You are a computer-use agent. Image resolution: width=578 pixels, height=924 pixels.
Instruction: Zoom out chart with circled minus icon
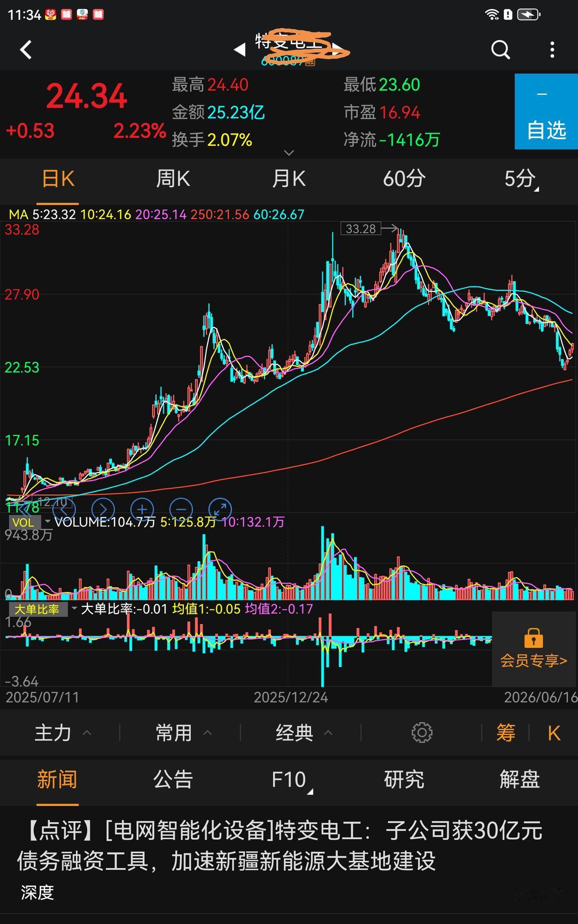click(x=181, y=510)
